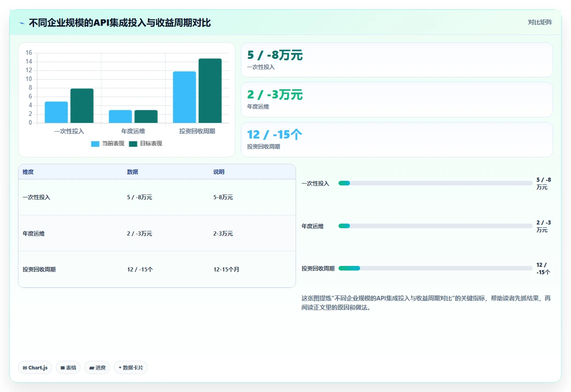Click the light blue 年度运维 chart bar
The height and width of the screenshot is (392, 571).
point(120,116)
